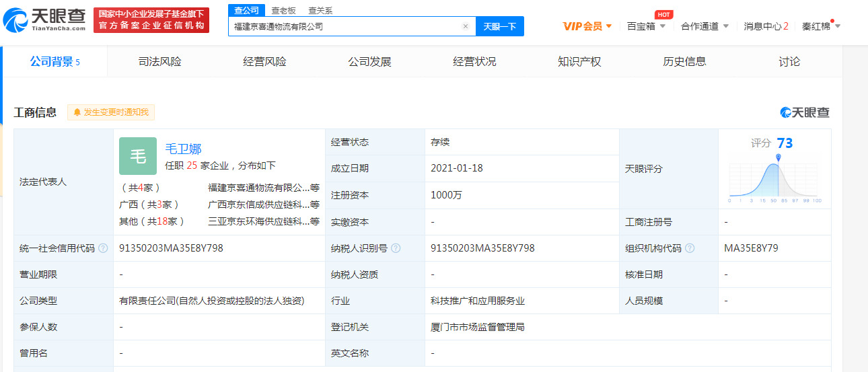Clear the search box with the X icon
Viewport: 868px width, 372px height.
(465, 26)
